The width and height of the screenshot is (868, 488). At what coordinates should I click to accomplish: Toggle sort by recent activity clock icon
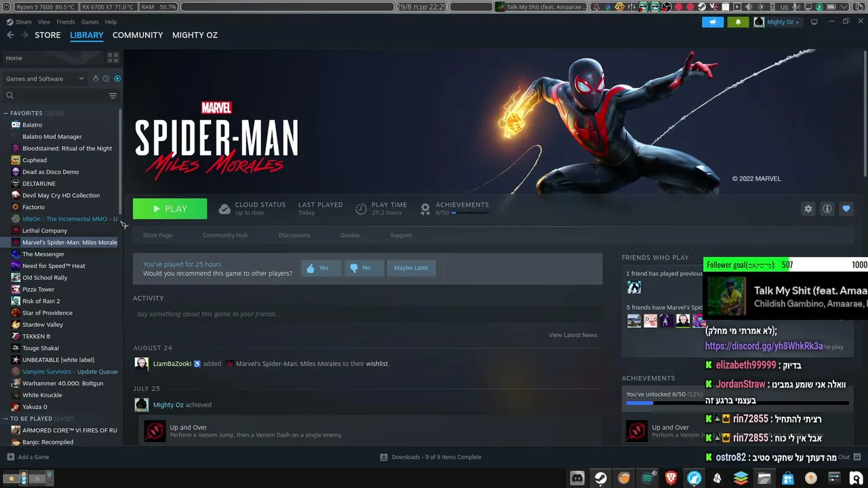(x=106, y=79)
